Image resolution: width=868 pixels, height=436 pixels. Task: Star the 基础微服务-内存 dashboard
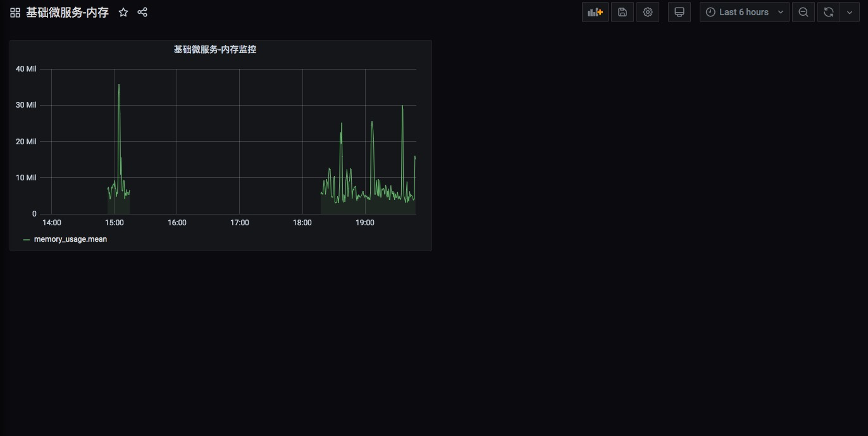point(123,12)
